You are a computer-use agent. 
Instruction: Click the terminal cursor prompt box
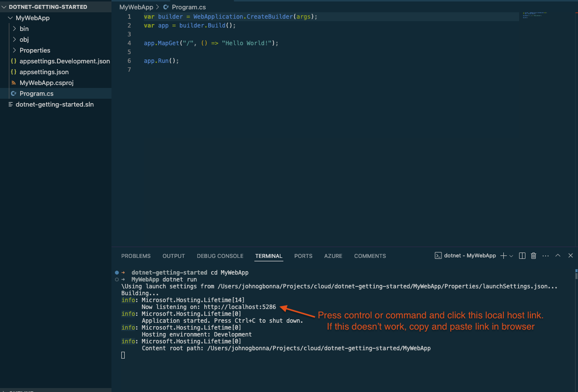coord(123,355)
